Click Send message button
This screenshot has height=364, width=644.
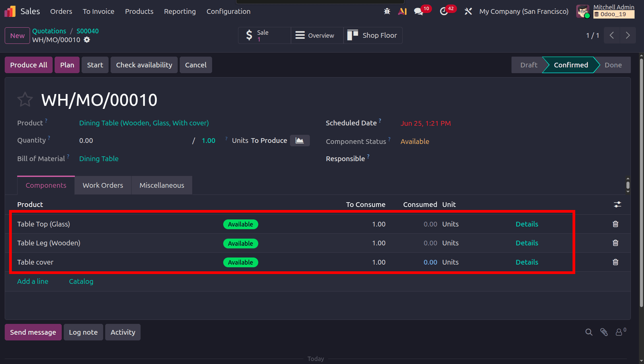33,332
